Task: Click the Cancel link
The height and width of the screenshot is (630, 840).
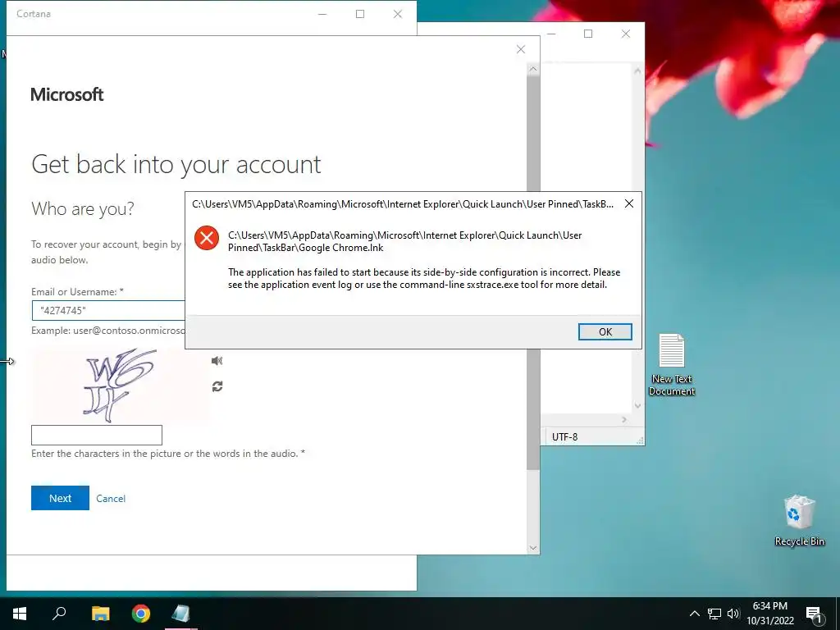Action: point(111,498)
